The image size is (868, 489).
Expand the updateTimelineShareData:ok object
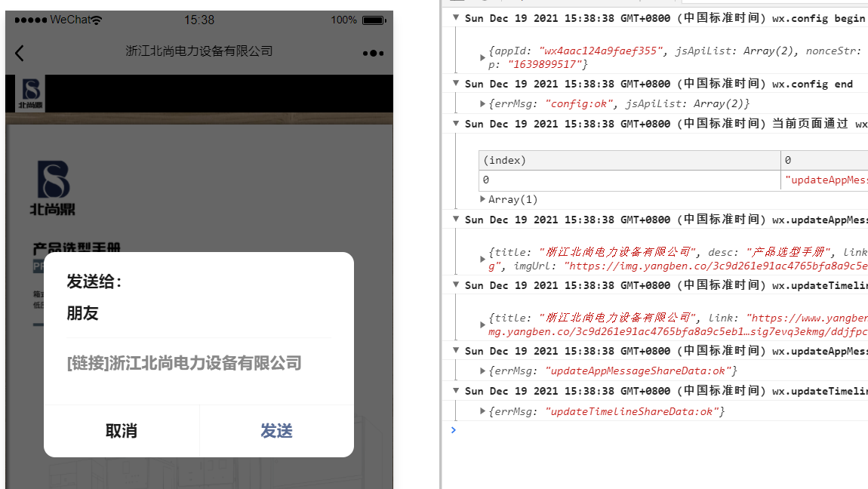click(x=483, y=411)
